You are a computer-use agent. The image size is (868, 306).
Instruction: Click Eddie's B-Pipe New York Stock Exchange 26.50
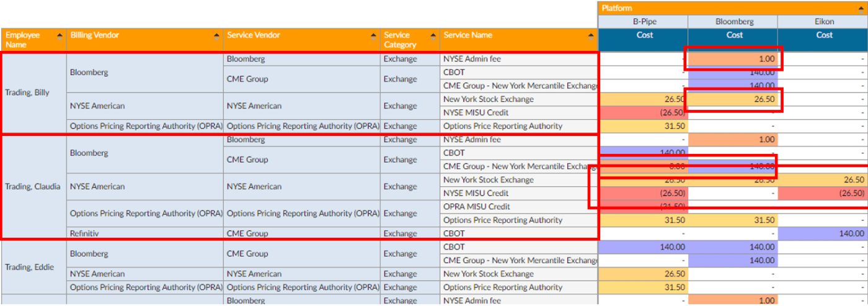(643, 274)
